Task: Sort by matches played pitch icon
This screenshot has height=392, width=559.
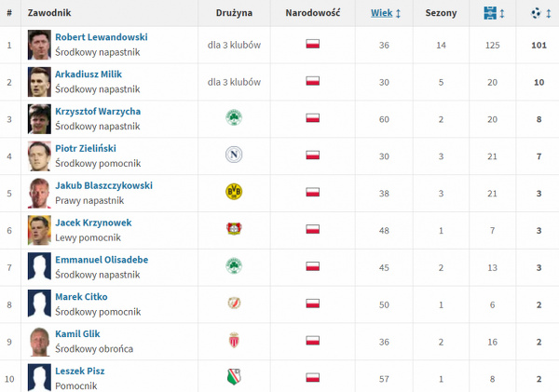Action: point(489,13)
